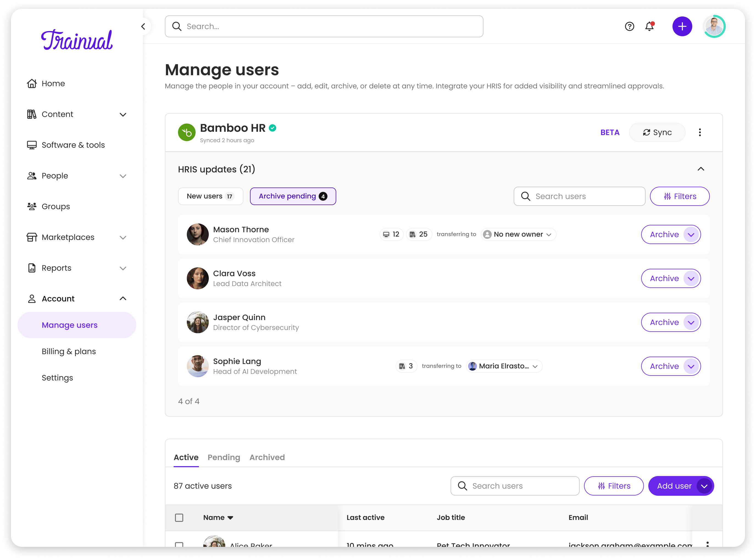Switch to the Pending users tab
The height and width of the screenshot is (560, 756).
[x=224, y=457]
